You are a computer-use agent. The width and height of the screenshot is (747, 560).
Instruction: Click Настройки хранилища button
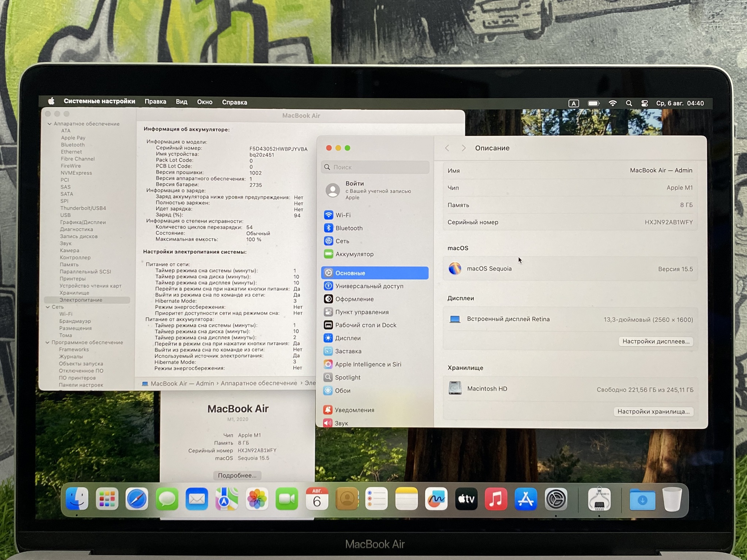click(653, 412)
